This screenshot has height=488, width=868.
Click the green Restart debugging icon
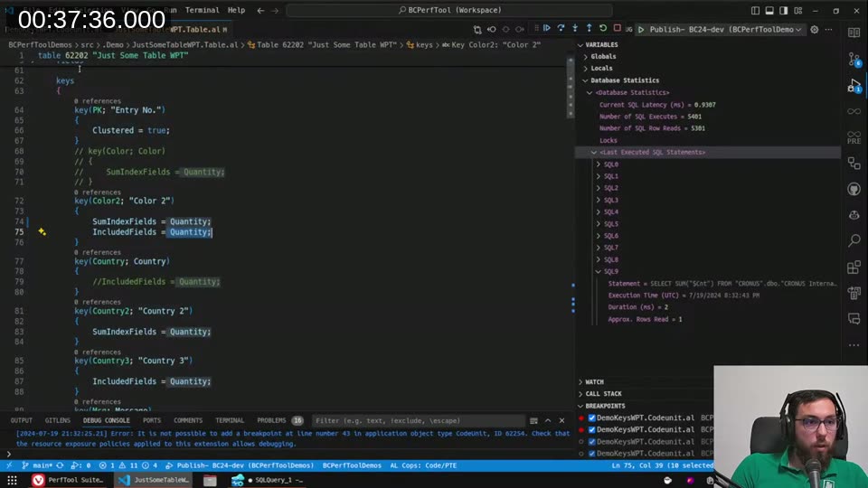[x=603, y=28]
